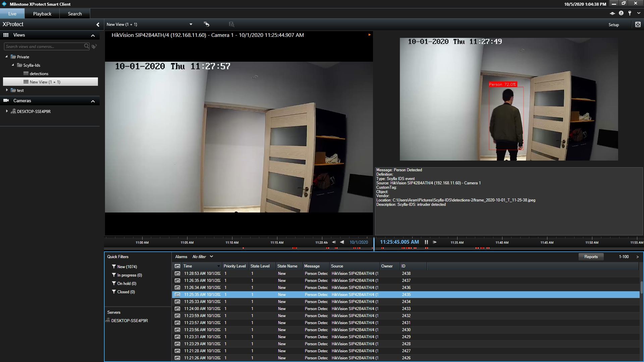Expand the test folder in views tree
Viewport: 644px width, 362px height.
point(7,90)
